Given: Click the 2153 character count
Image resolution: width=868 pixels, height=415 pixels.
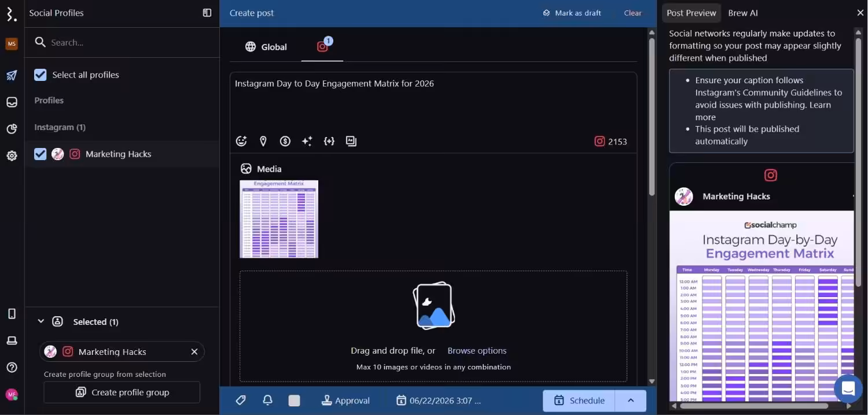Looking at the screenshot, I should [x=617, y=142].
